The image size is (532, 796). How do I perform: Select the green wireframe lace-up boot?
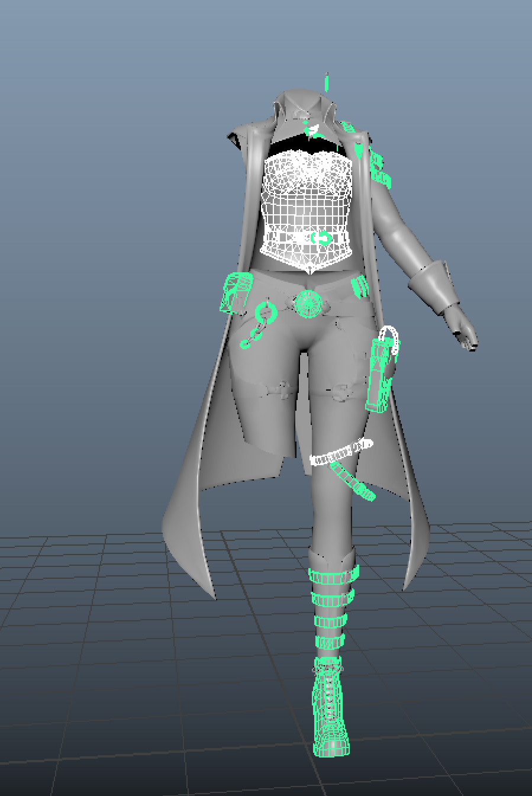pos(330,707)
